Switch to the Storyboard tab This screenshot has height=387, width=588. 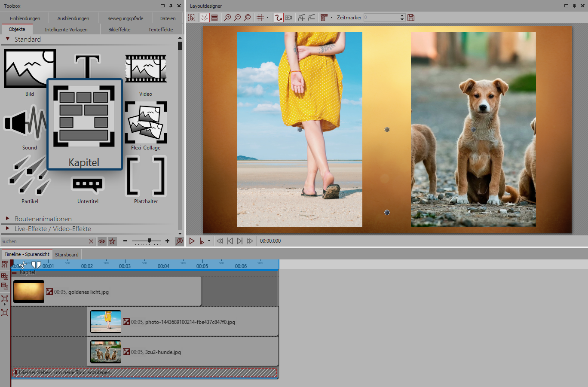pyautogui.click(x=67, y=255)
